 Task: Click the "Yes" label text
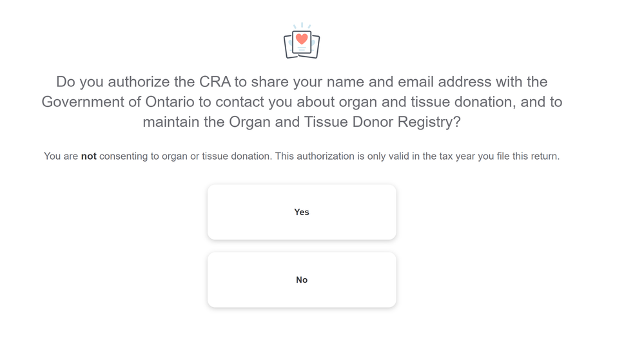(302, 212)
